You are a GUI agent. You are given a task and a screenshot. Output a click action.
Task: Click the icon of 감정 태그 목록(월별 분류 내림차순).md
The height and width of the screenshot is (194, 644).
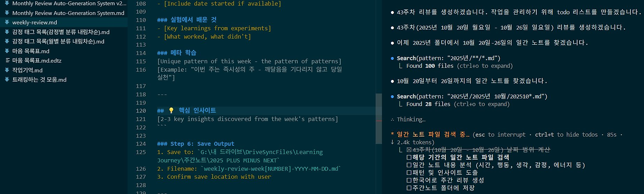[x=7, y=42]
